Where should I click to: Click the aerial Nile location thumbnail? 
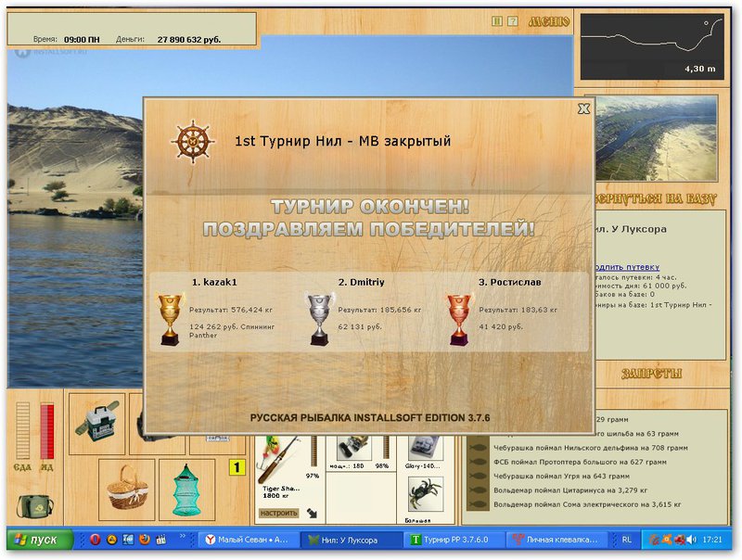tap(656, 138)
